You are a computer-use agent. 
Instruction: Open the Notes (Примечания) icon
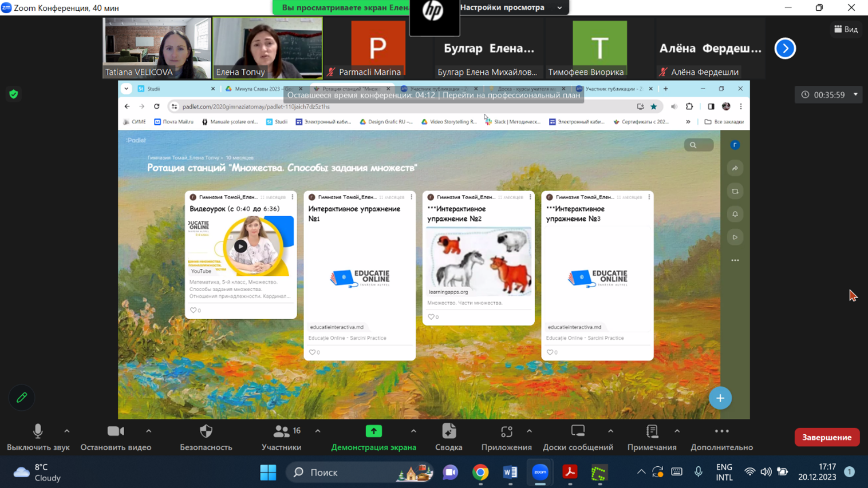(652, 431)
